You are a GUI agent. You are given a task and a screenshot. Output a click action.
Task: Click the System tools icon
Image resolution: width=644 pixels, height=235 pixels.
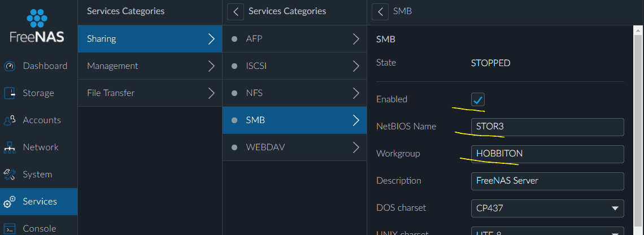pyautogui.click(x=10, y=175)
